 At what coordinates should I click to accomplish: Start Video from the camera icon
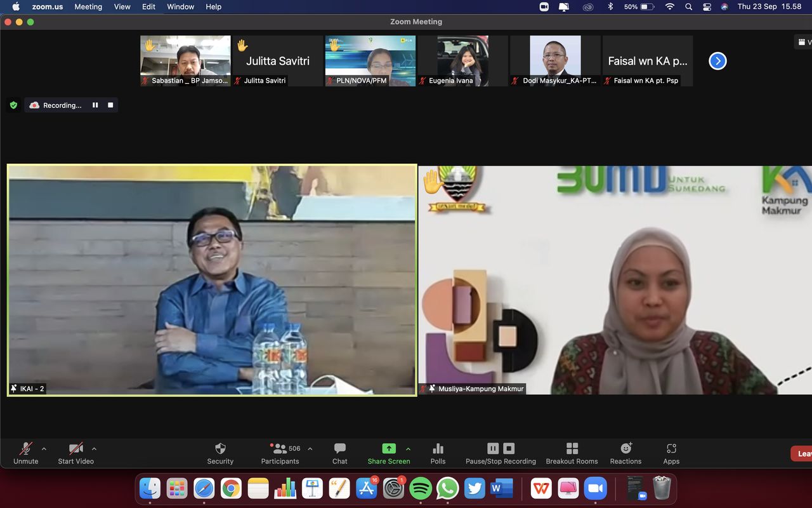coord(75,453)
